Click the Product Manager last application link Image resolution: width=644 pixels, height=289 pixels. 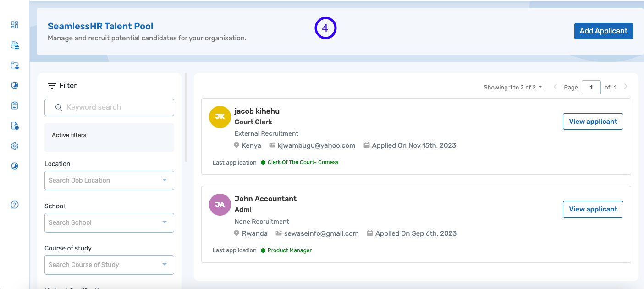tap(290, 250)
